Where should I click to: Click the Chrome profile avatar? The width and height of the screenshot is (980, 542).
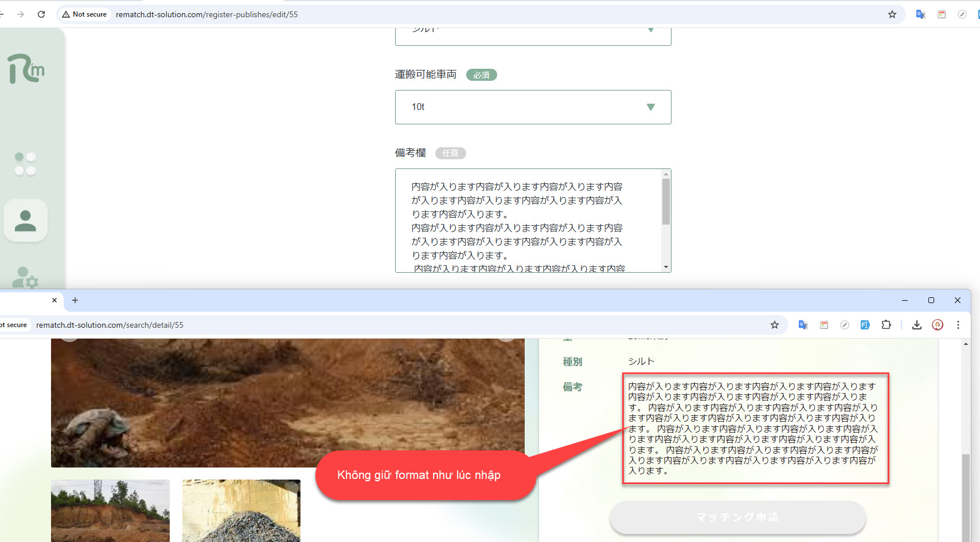938,325
